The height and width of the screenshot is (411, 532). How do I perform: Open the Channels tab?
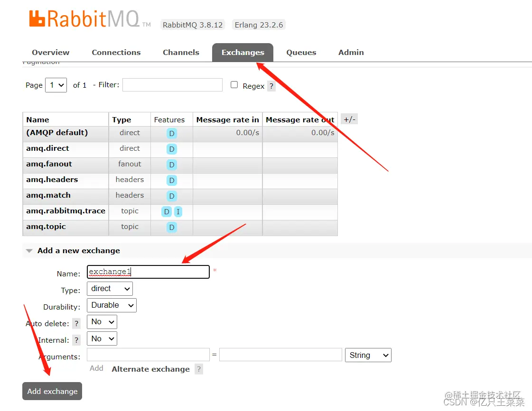[181, 53]
